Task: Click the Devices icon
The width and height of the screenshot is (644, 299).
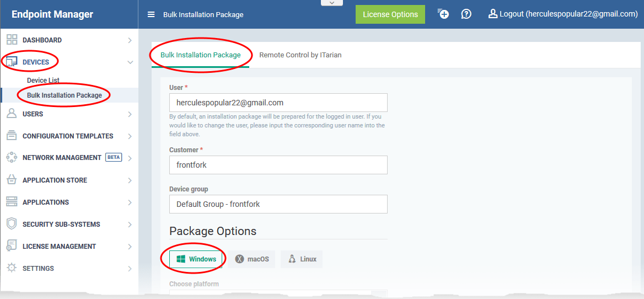Action: 12,62
